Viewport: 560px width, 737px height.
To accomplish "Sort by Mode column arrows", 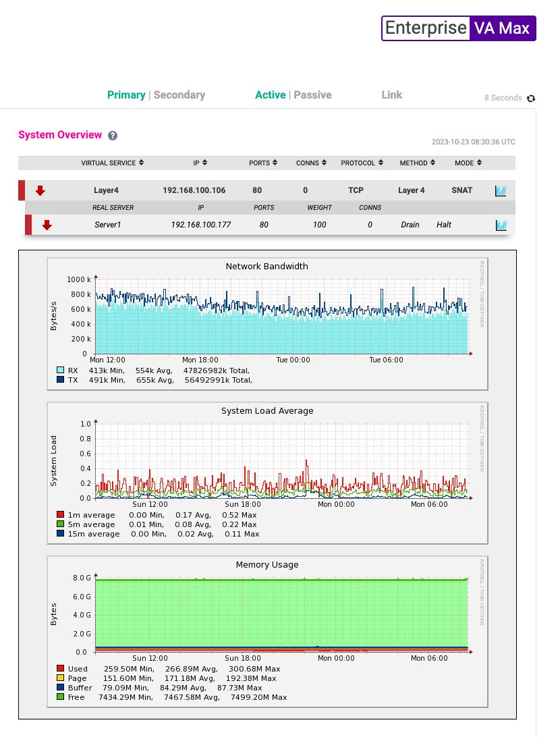I will (479, 163).
